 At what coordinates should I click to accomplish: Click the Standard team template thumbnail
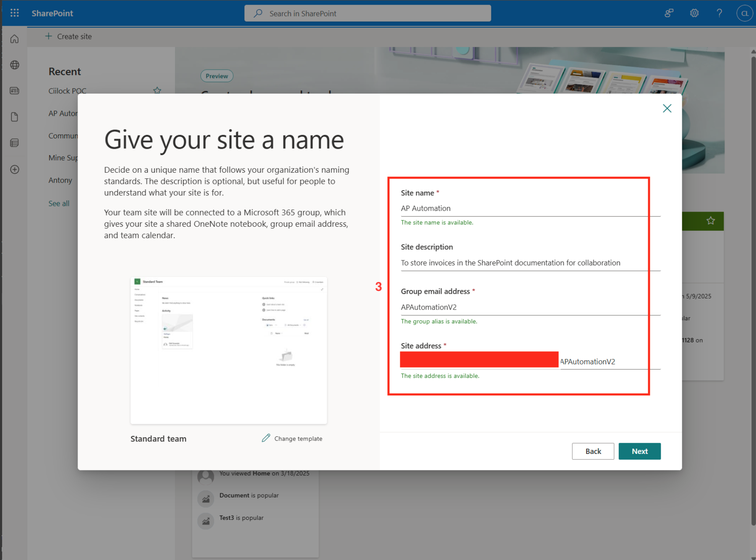click(229, 350)
